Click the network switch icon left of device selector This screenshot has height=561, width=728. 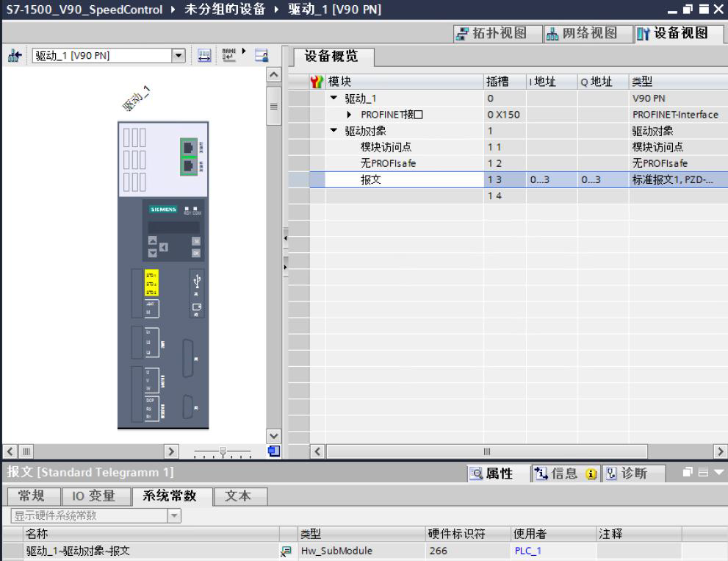pos(15,56)
